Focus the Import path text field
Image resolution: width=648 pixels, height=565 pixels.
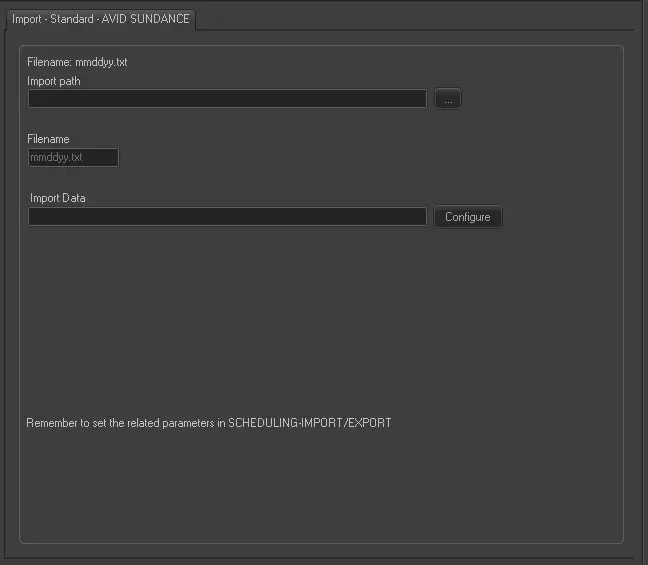227,99
